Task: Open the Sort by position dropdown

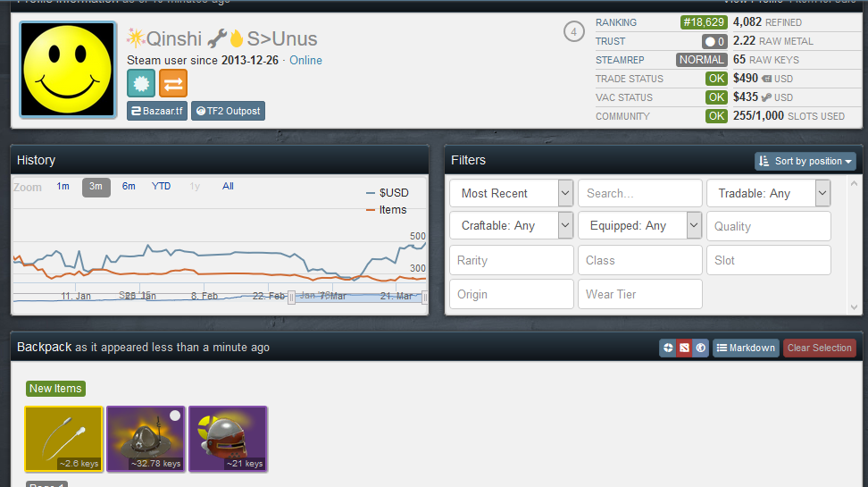Action: click(x=805, y=161)
